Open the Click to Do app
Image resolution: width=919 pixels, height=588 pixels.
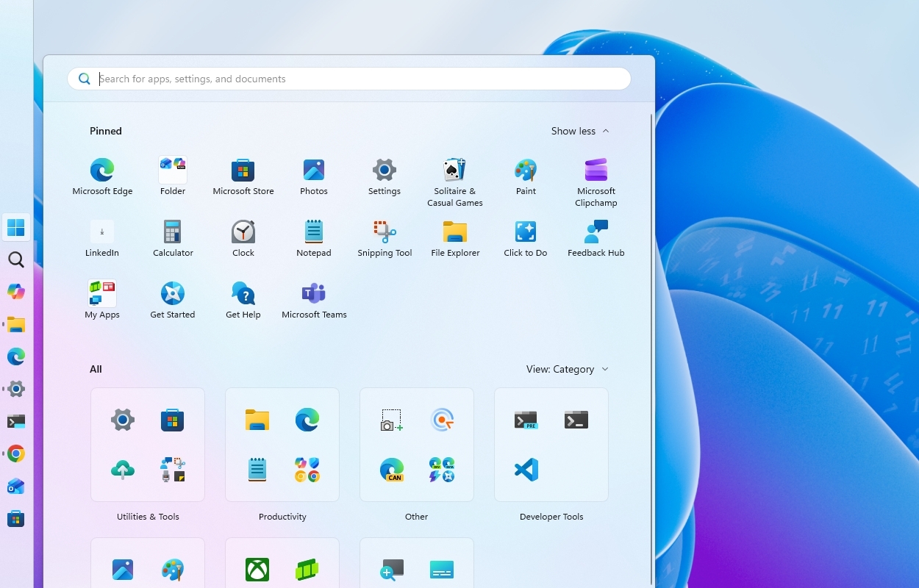pos(526,239)
